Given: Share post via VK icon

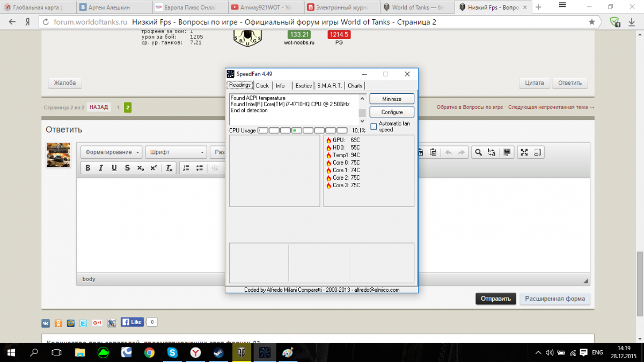Looking at the screenshot, I should point(46,323).
